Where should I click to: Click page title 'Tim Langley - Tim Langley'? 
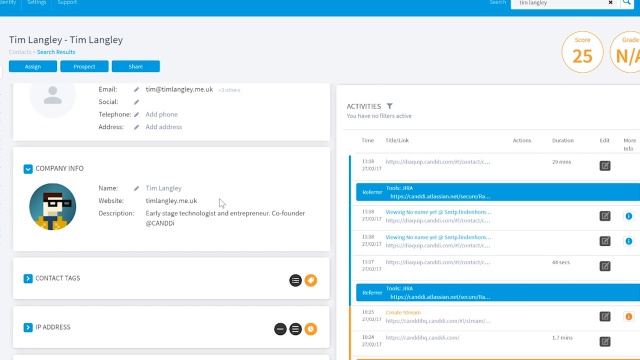[66, 40]
